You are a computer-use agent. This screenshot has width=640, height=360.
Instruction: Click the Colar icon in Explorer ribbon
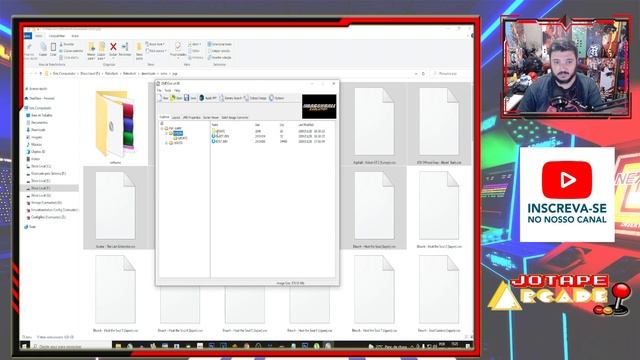53,47
